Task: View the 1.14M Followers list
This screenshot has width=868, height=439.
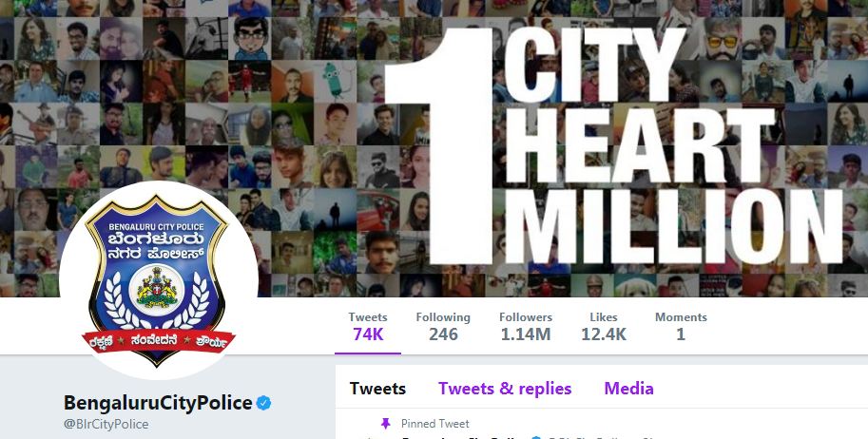Action: [x=526, y=326]
